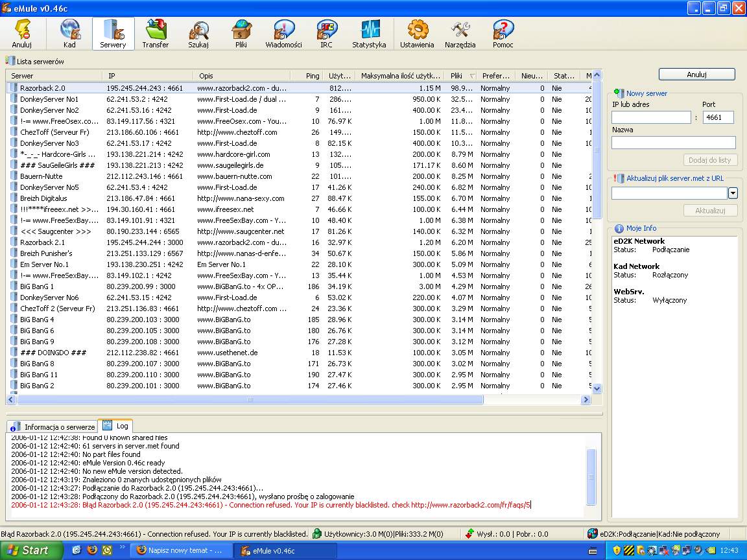Screen dimensions: 747x560
Task: Click the server list scroll up arrow
Action: point(597,75)
